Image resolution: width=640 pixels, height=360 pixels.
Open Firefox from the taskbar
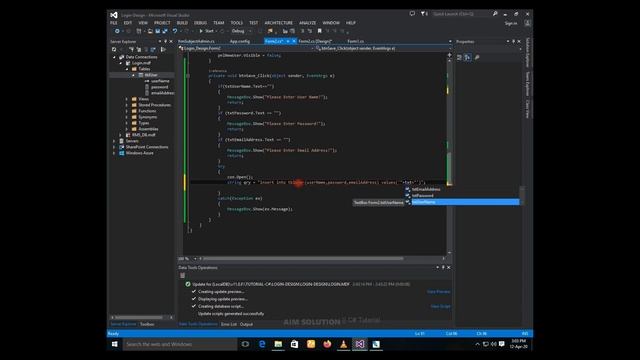[x=327, y=344]
